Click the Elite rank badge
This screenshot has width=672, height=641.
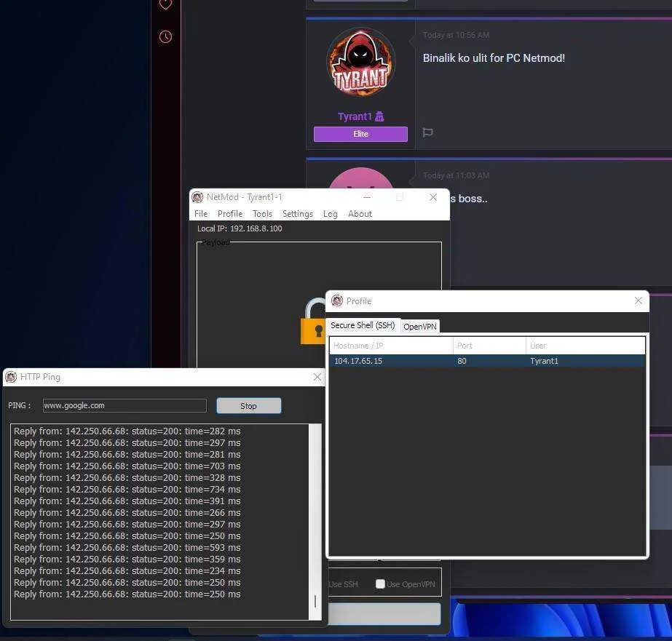(x=360, y=134)
